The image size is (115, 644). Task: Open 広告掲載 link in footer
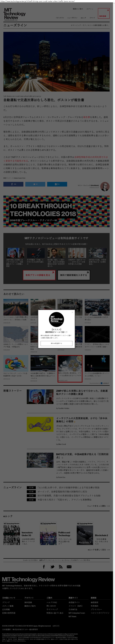click(x=6, y=609)
